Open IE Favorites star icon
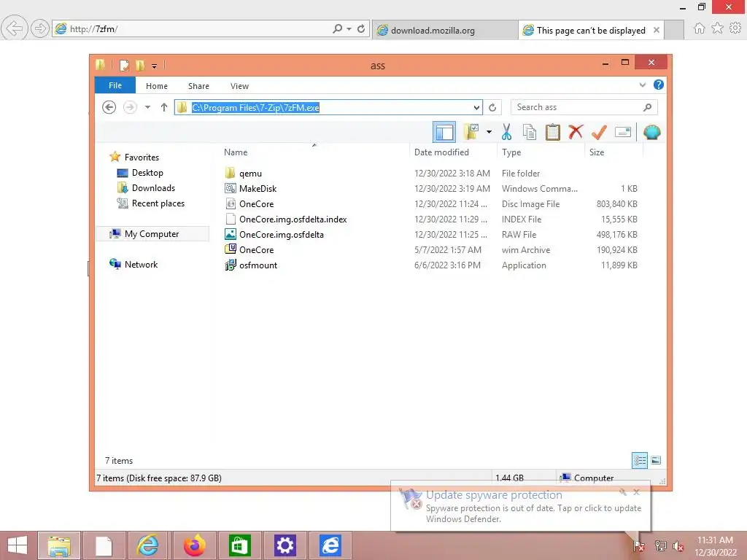The width and height of the screenshot is (747, 560). pos(717,28)
